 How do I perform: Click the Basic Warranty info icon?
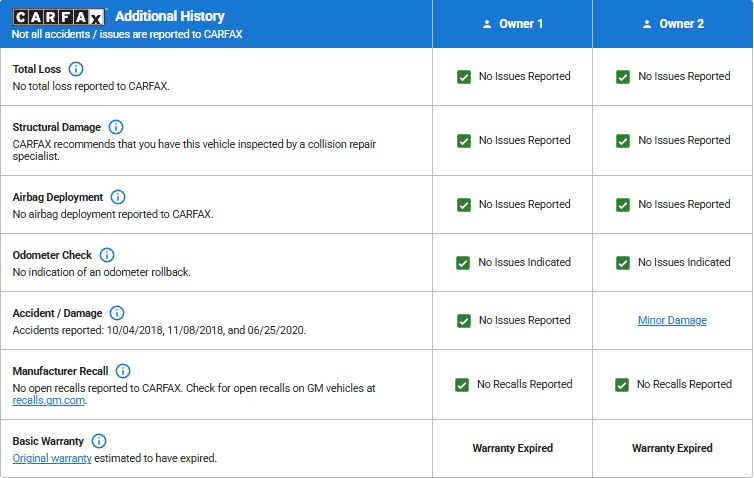(99, 441)
